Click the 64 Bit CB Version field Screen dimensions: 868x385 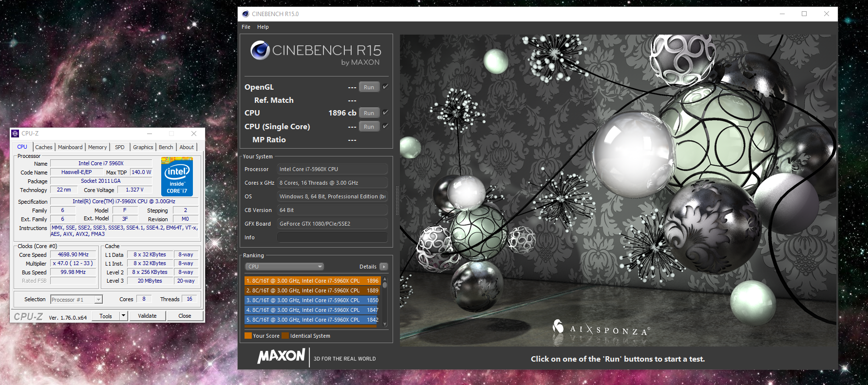click(332, 210)
